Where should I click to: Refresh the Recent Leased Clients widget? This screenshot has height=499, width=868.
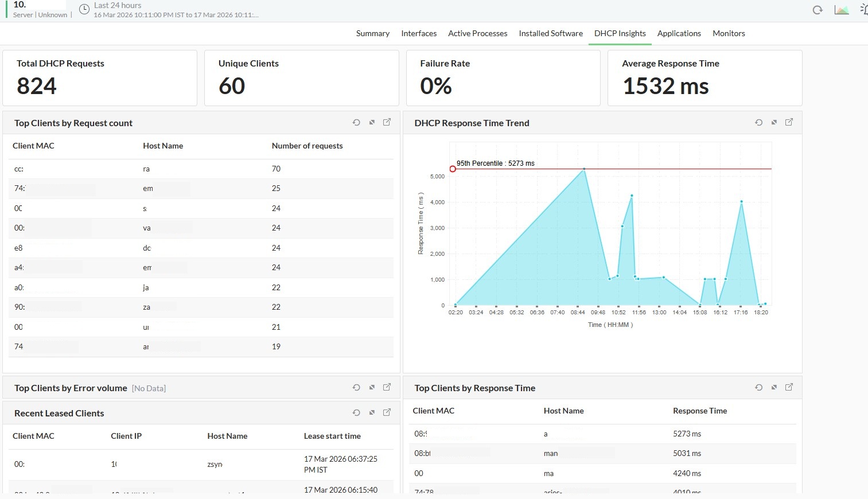click(356, 413)
